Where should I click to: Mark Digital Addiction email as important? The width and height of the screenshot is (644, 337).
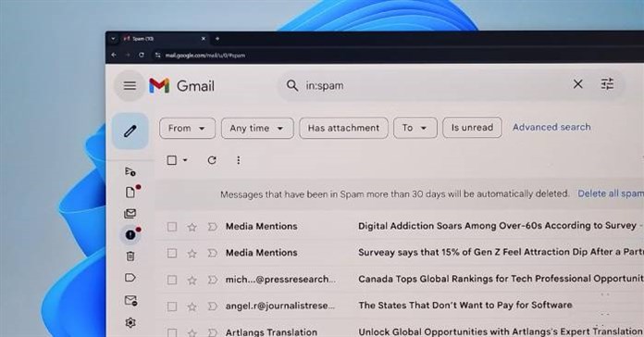pos(212,227)
